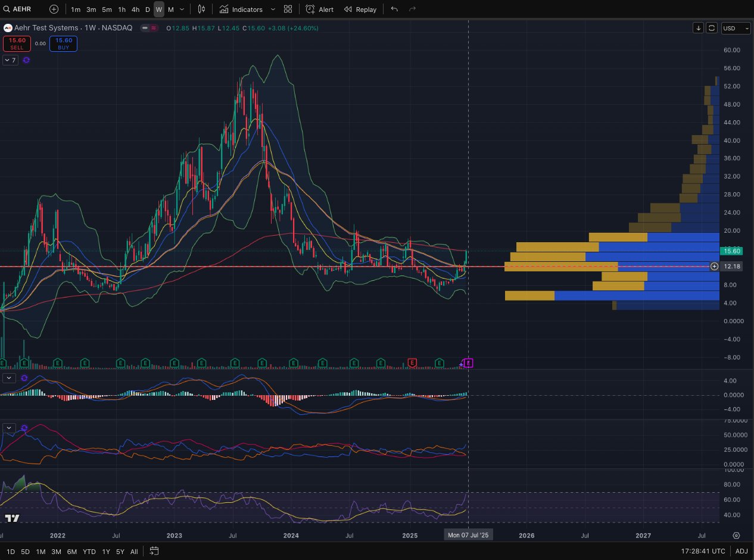This screenshot has width=754, height=560.
Task: Expand the favorite indicators dropdown arrow
Action: pos(273,10)
